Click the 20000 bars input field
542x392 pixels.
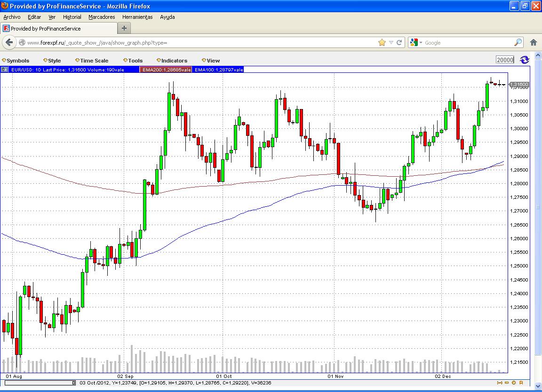pos(505,60)
